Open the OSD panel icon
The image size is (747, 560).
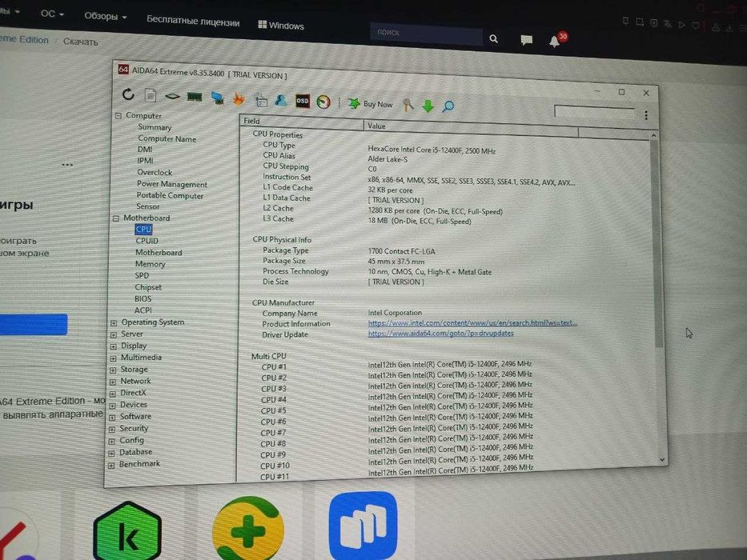[303, 101]
